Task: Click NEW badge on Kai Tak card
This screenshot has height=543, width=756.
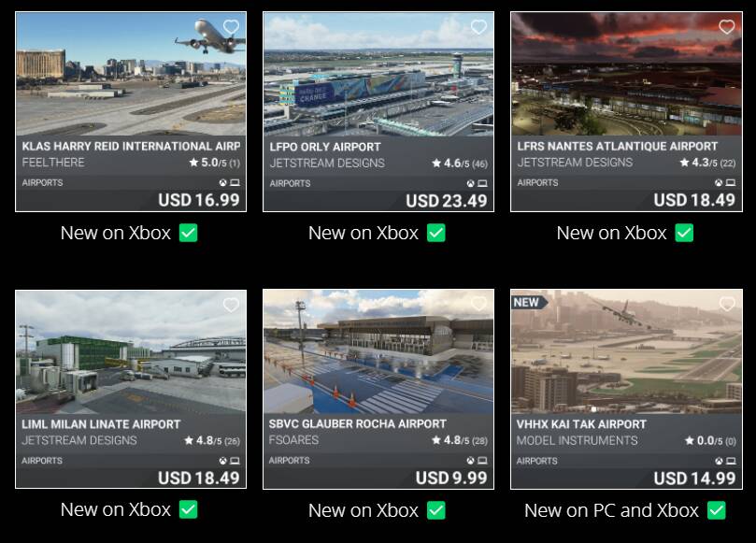Action: (x=527, y=303)
